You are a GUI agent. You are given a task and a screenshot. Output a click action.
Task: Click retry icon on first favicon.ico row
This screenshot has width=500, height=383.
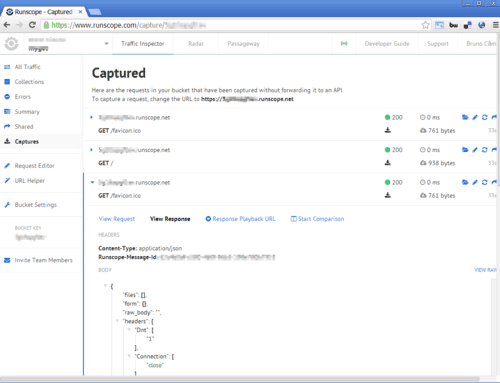tap(485, 117)
